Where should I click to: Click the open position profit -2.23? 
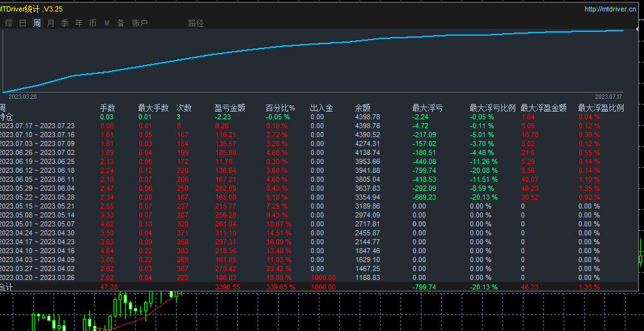pos(223,117)
